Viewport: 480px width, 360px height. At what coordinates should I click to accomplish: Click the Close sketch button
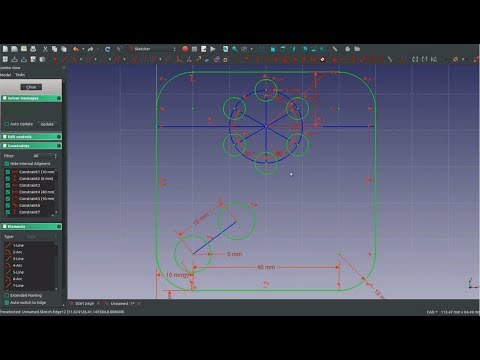tap(31, 87)
